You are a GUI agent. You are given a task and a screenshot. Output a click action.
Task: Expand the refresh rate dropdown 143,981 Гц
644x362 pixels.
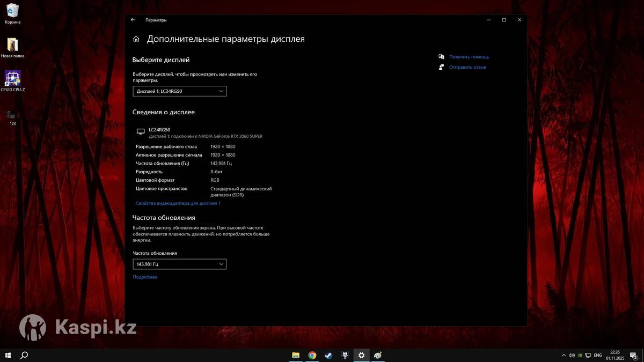pyautogui.click(x=179, y=264)
